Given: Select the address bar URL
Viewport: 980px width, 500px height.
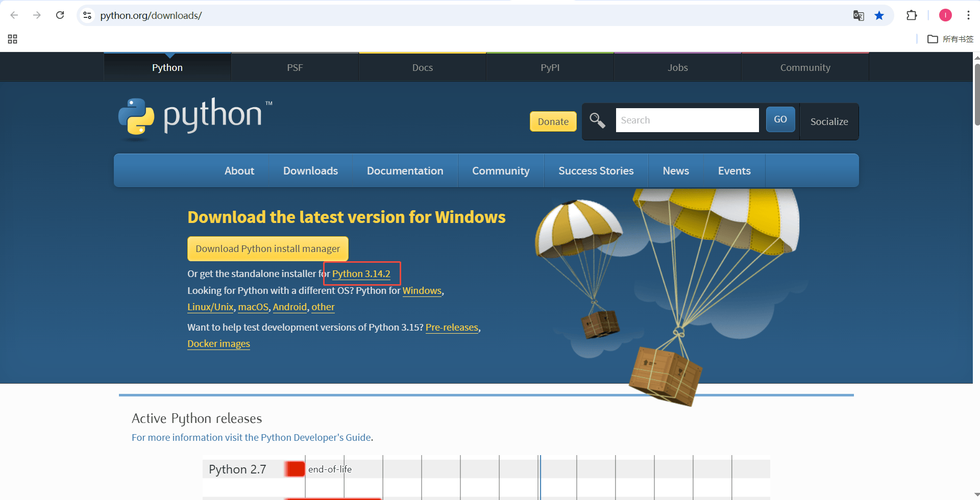Looking at the screenshot, I should (151, 15).
